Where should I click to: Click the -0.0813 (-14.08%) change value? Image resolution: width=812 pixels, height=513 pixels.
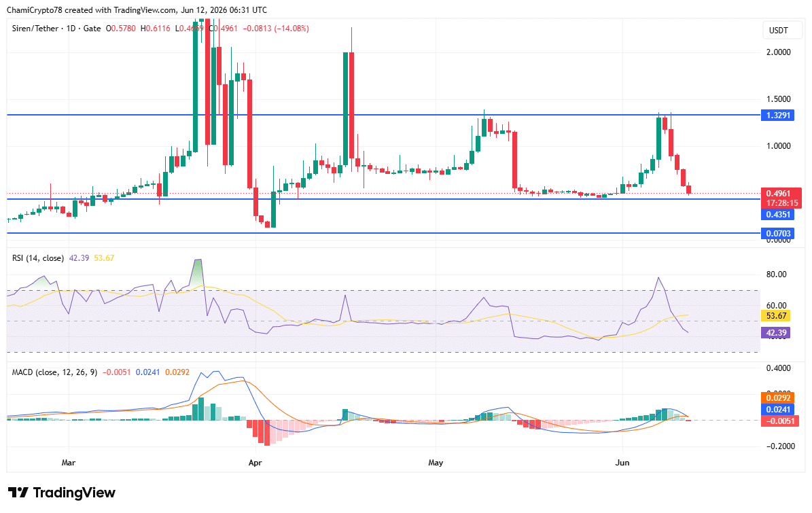click(x=275, y=29)
